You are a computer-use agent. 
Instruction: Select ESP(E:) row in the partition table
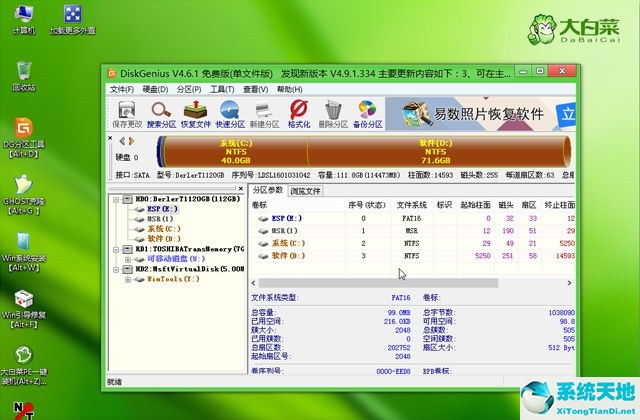pyautogui.click(x=412, y=218)
